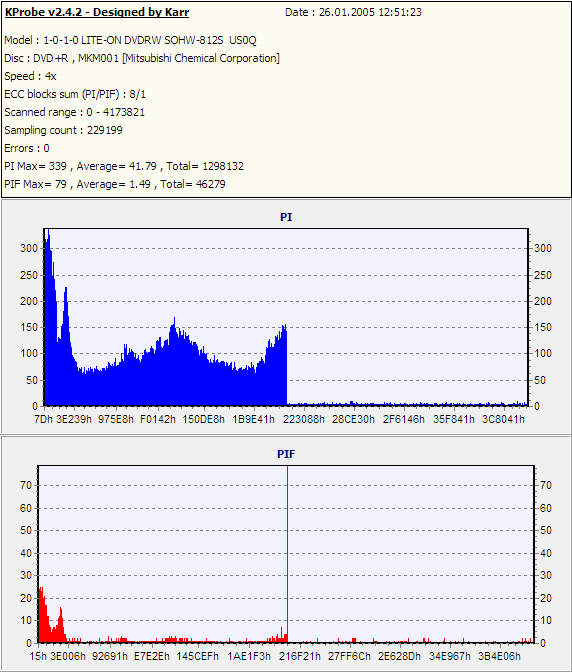
Task: Click the Sampling count 229199 line
Action: (x=63, y=130)
